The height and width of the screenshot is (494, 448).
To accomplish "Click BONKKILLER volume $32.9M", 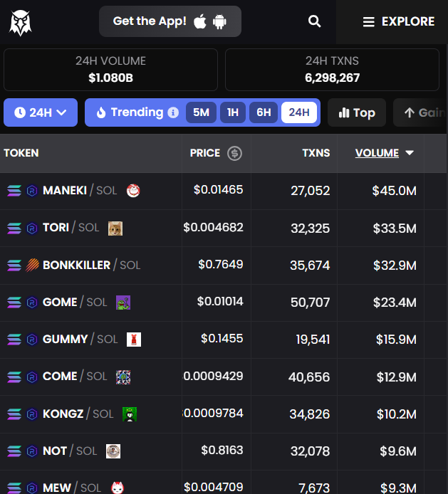I will coord(395,266).
